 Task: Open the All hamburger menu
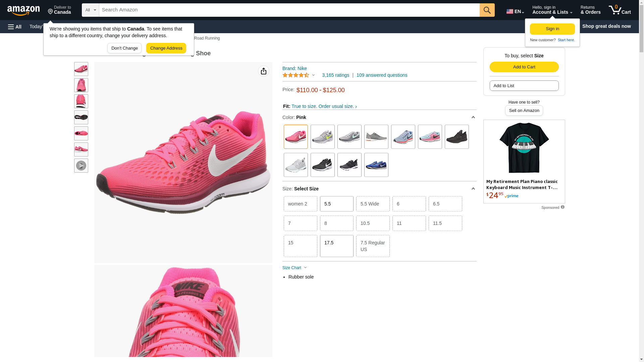click(15, 26)
